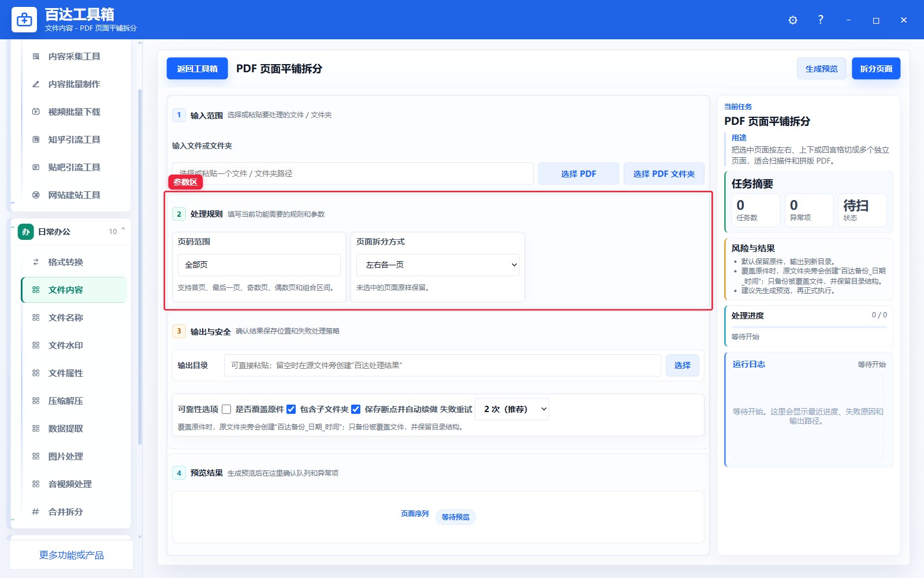Click the 选择 PDF 文件夹 button
Viewport: 924px width, 578px height.
[x=664, y=174]
